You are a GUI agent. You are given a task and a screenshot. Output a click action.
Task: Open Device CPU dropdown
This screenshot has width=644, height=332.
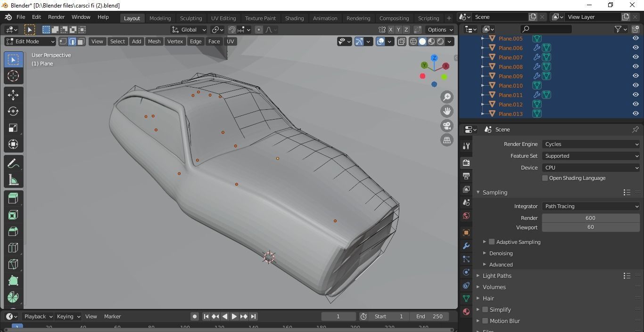tap(591, 168)
